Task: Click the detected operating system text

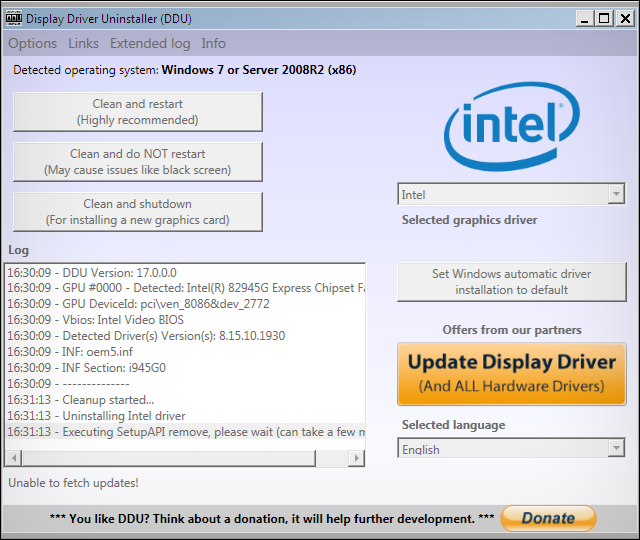Action: tap(184, 70)
